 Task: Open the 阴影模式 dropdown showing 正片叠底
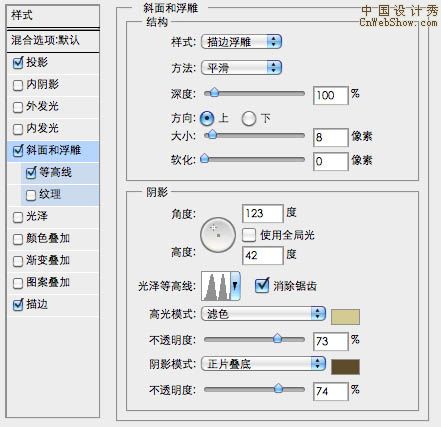coord(263,364)
